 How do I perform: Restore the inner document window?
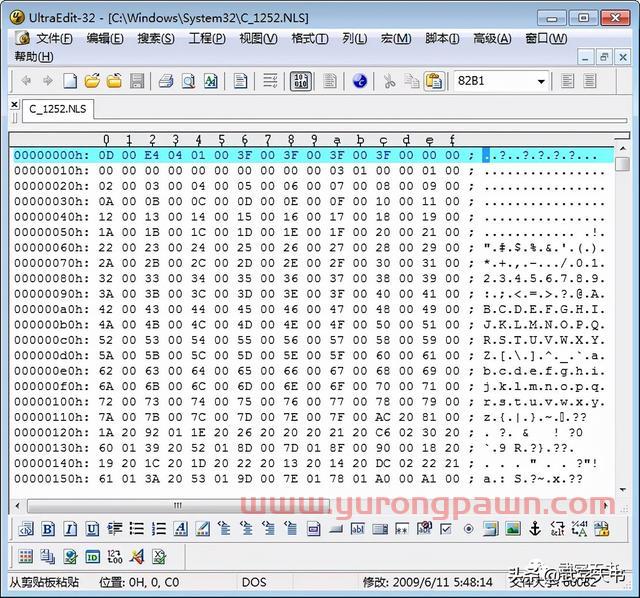click(604, 57)
